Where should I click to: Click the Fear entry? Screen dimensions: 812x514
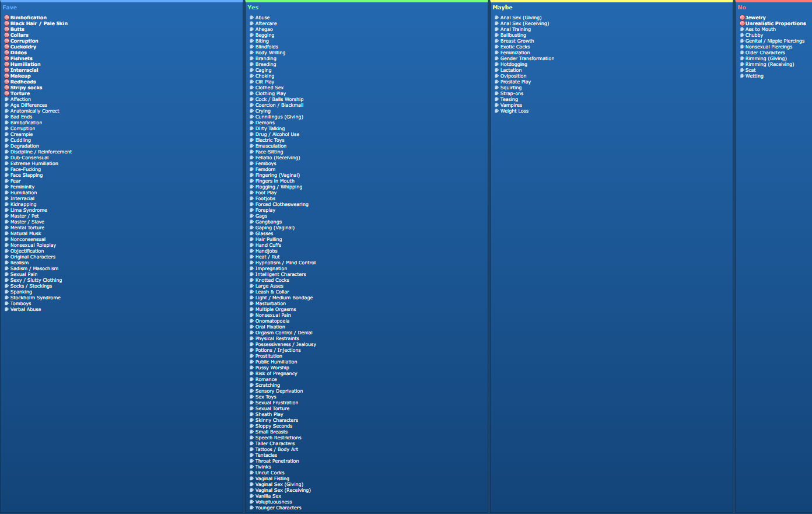(16, 181)
